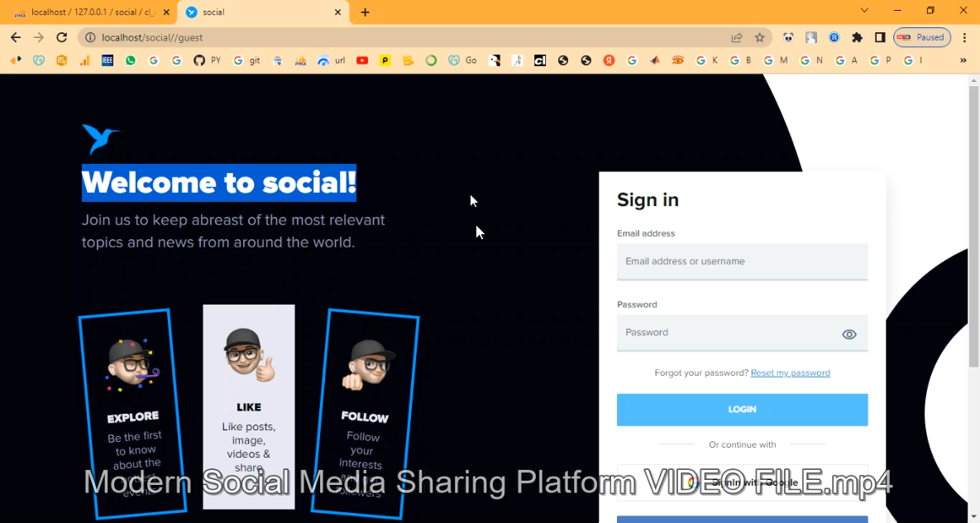Close the social browser tab
The height and width of the screenshot is (523, 980).
[x=338, y=12]
